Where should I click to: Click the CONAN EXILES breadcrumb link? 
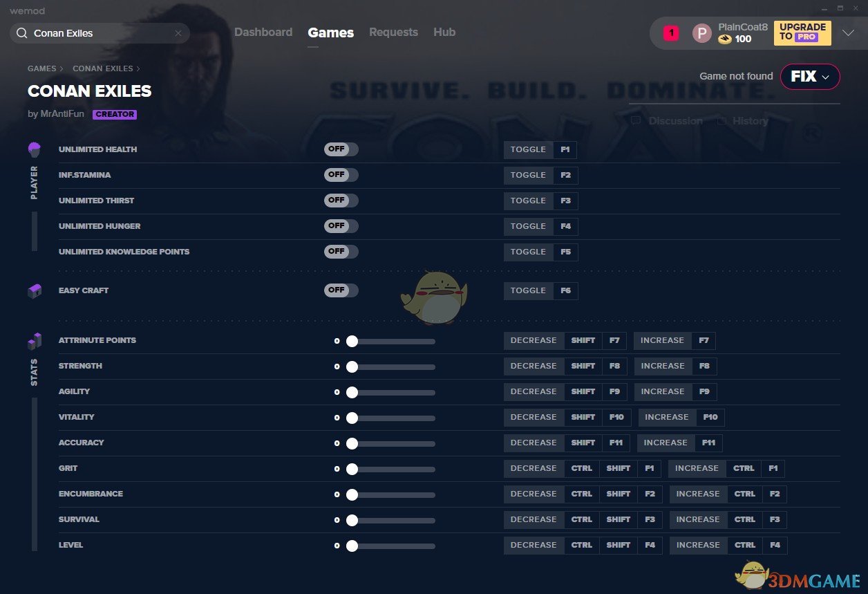point(103,68)
